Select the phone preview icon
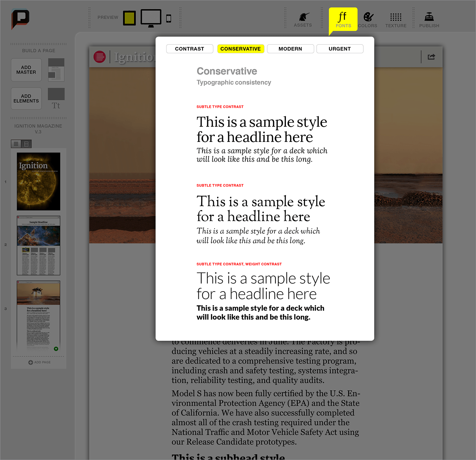The image size is (476, 460). tap(169, 18)
